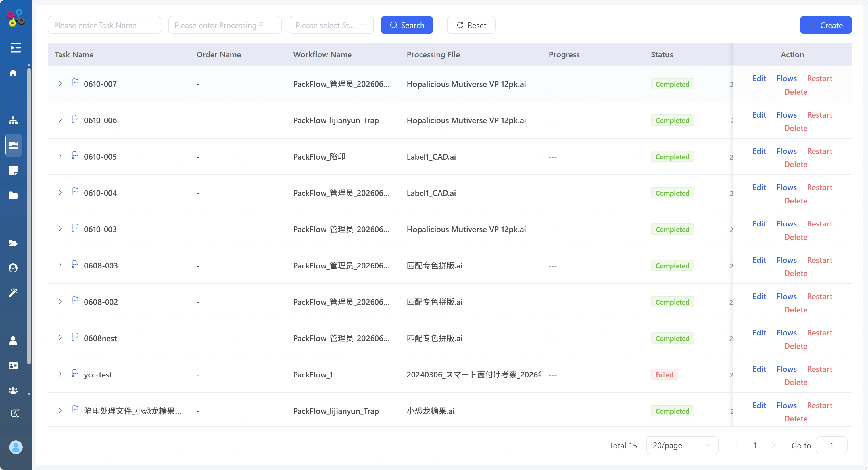Expand row for task 0610-004

[60, 193]
